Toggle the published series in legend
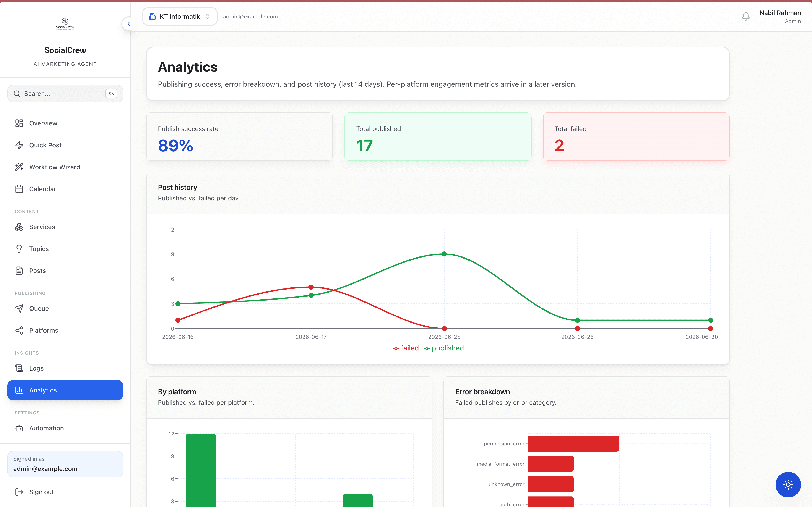This screenshot has height=507, width=812. click(x=444, y=348)
